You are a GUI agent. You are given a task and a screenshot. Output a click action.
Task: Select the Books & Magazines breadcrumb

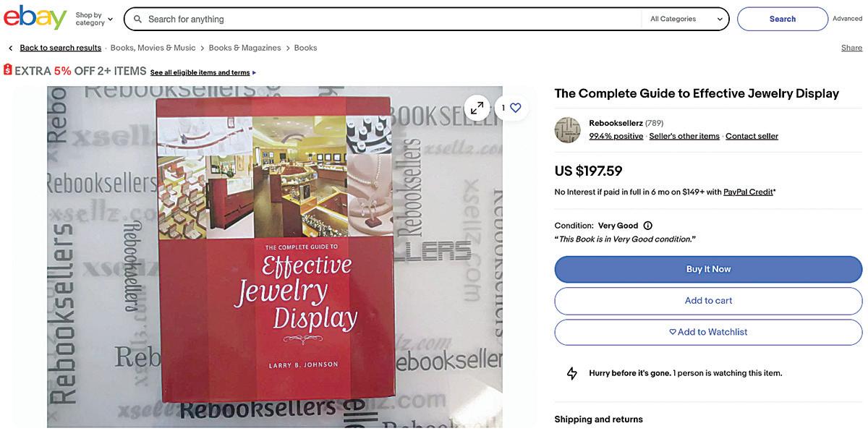(245, 48)
